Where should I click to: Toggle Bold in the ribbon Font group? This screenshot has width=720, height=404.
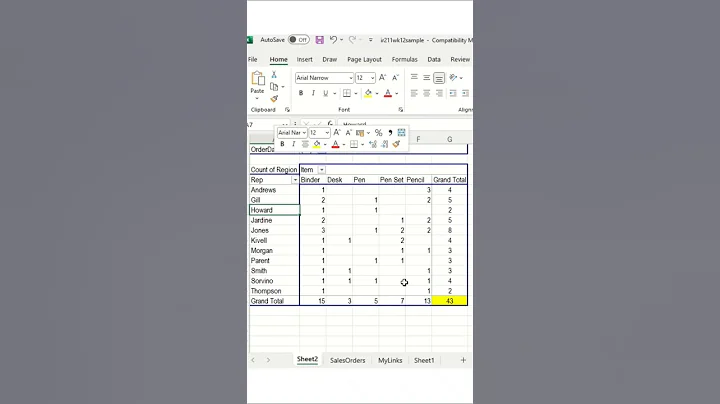point(301,93)
